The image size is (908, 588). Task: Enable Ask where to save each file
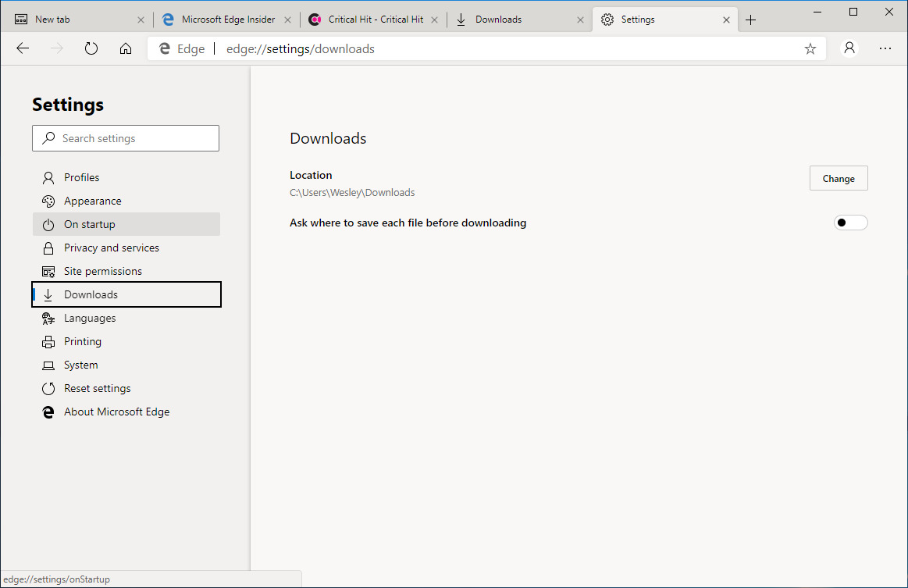click(850, 223)
